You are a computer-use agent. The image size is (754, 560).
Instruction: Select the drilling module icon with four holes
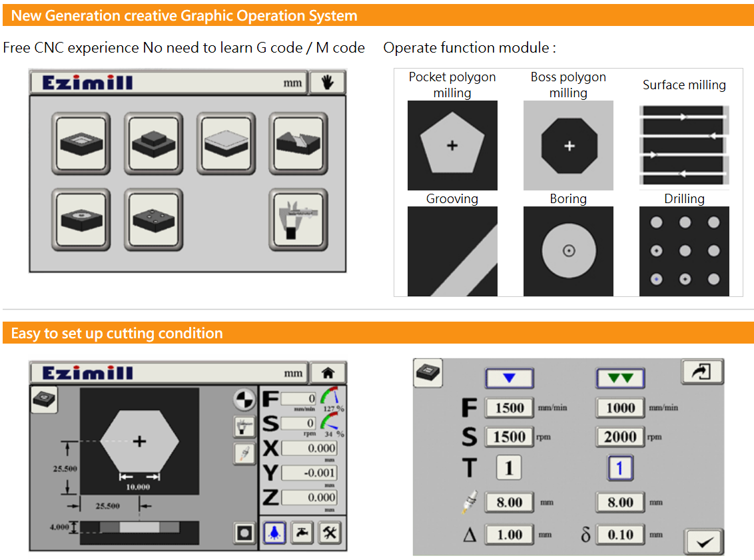[x=153, y=219]
